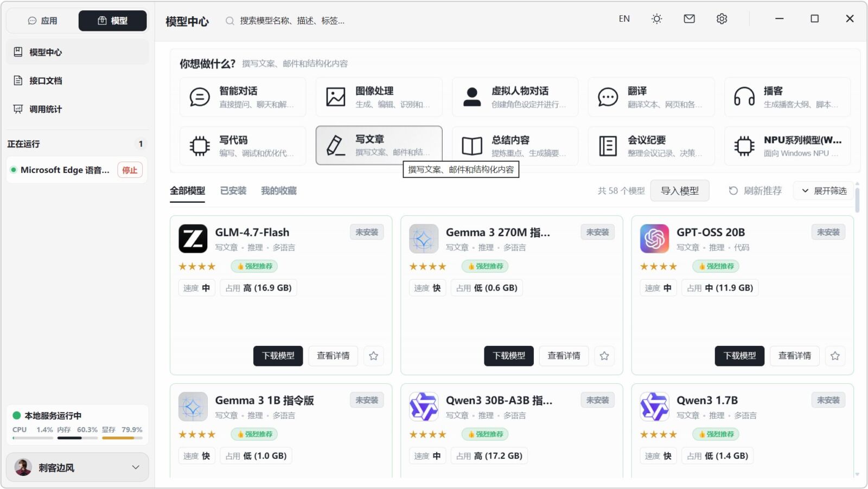Choose the 图像处理 category card
Image resolution: width=868 pixels, height=489 pixels.
[x=379, y=97]
